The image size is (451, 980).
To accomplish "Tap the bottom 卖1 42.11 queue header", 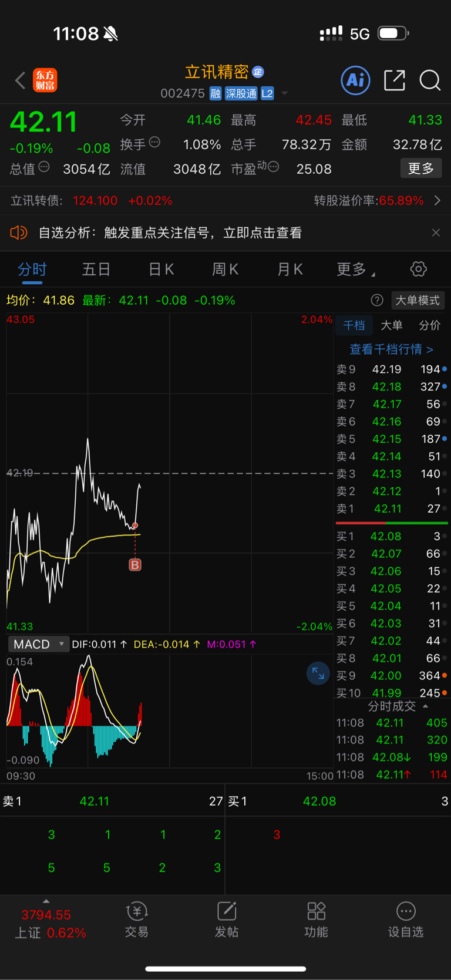I will pos(113,801).
